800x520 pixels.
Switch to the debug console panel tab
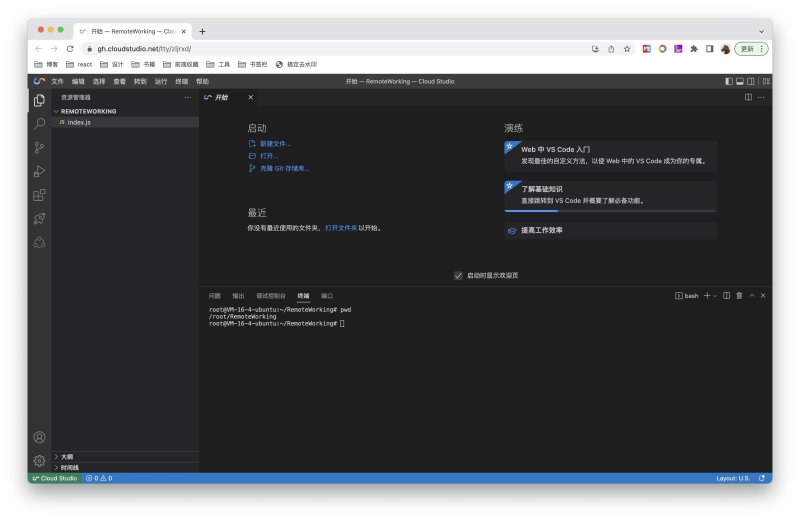click(x=271, y=295)
